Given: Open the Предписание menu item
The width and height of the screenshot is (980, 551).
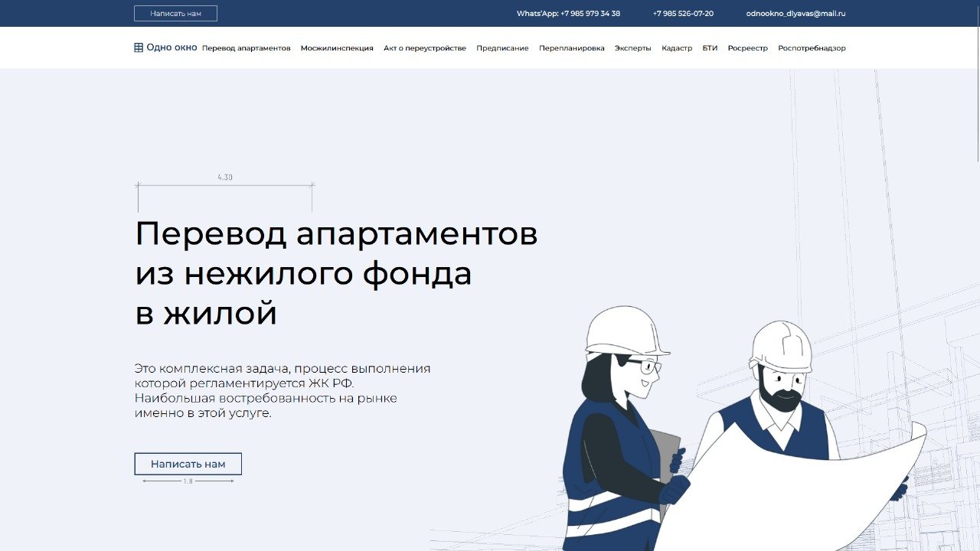Looking at the screenshot, I should pyautogui.click(x=501, y=47).
